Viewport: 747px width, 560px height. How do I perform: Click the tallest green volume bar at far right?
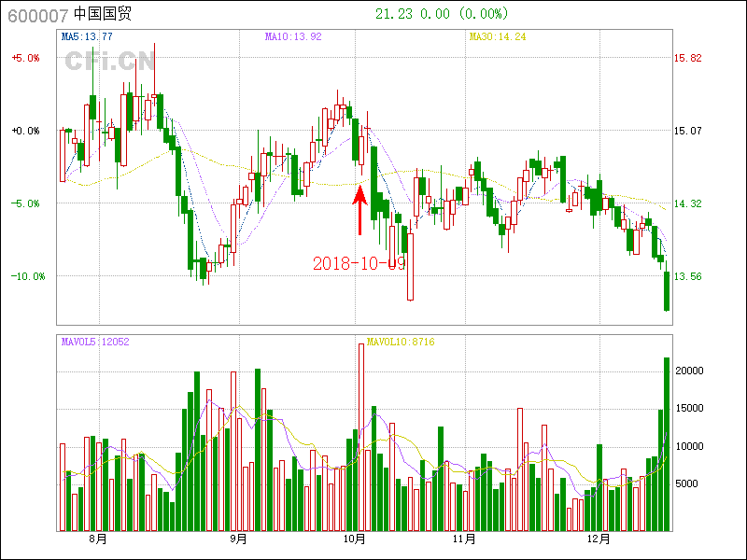coord(667,443)
